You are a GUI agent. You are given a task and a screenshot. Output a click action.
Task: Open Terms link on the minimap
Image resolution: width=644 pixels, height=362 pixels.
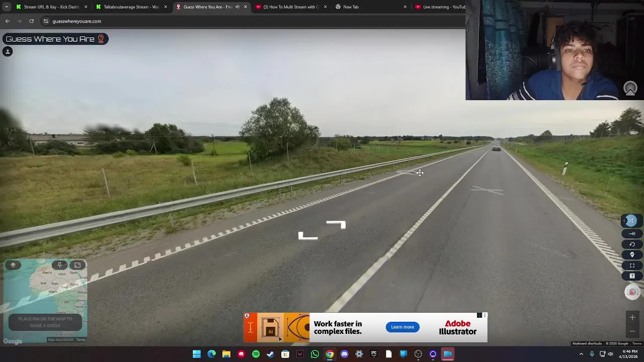click(81, 340)
